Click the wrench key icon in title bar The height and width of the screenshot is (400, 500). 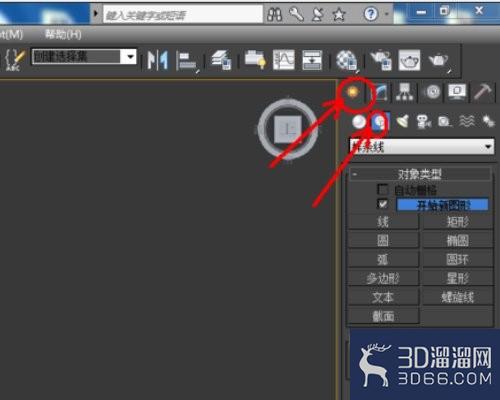[x=296, y=14]
